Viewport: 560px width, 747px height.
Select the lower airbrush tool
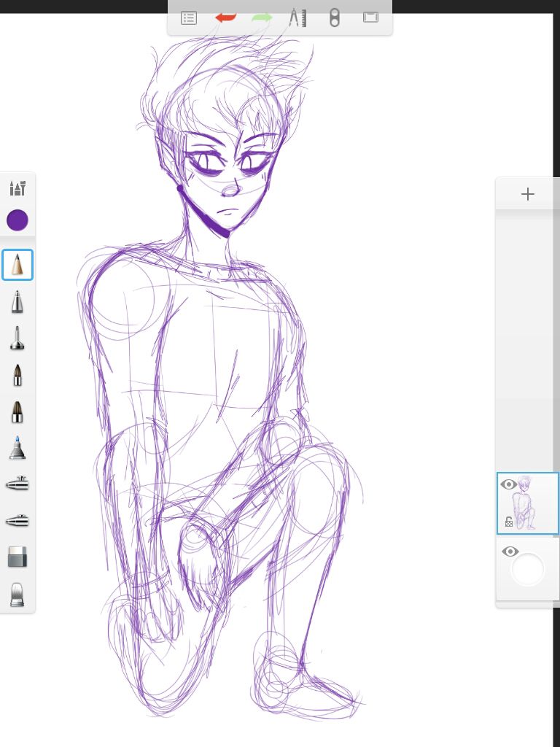coord(17,521)
